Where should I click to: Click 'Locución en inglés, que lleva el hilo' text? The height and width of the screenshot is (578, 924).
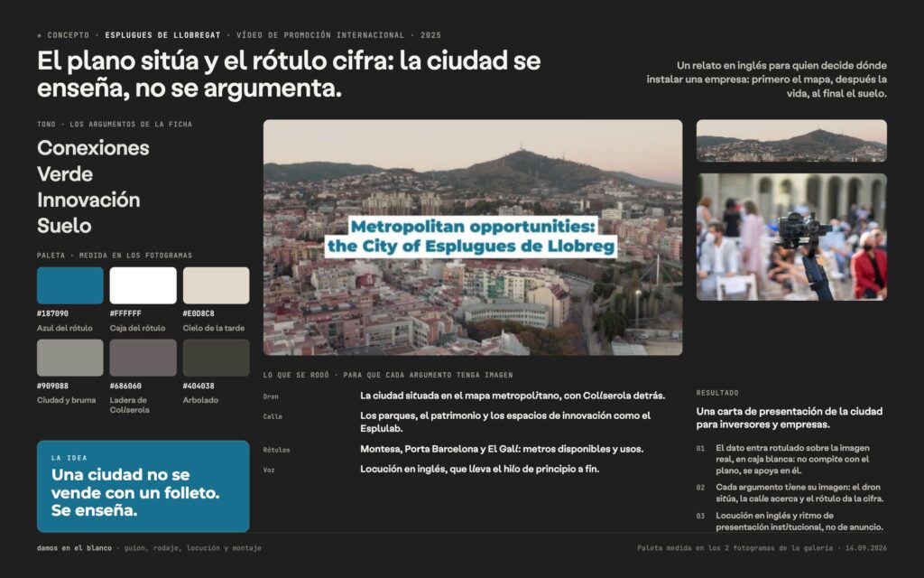(x=480, y=469)
